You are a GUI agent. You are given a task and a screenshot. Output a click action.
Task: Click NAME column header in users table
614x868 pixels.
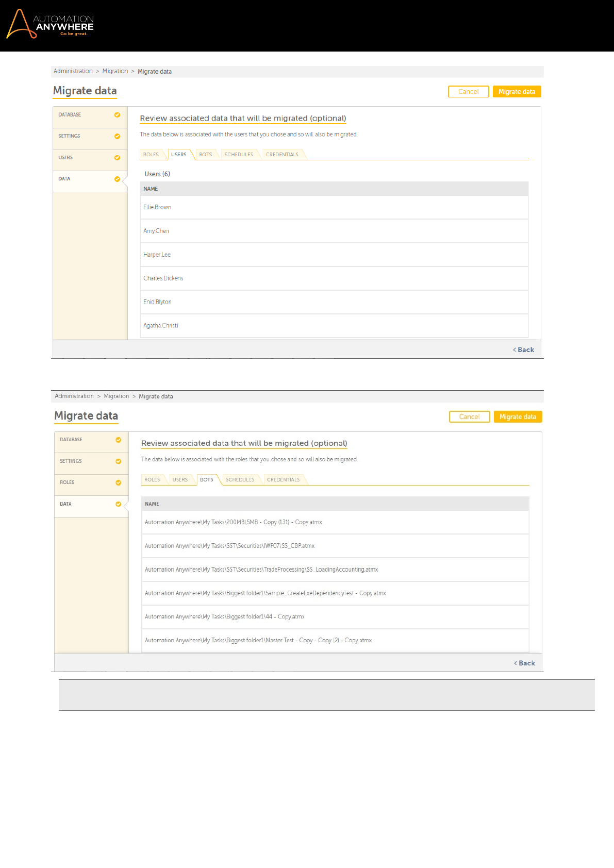point(334,189)
